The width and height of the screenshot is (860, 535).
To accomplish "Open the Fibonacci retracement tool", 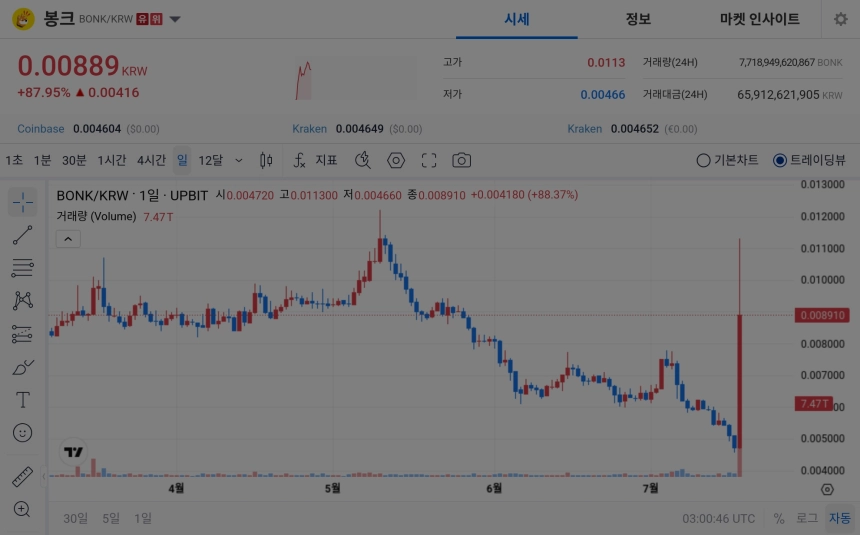I will pos(22,268).
